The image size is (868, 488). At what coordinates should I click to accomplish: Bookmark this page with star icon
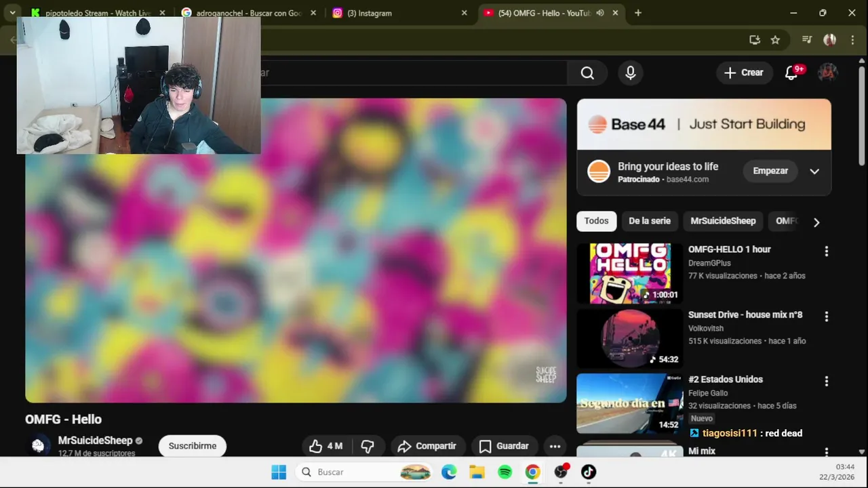click(775, 40)
